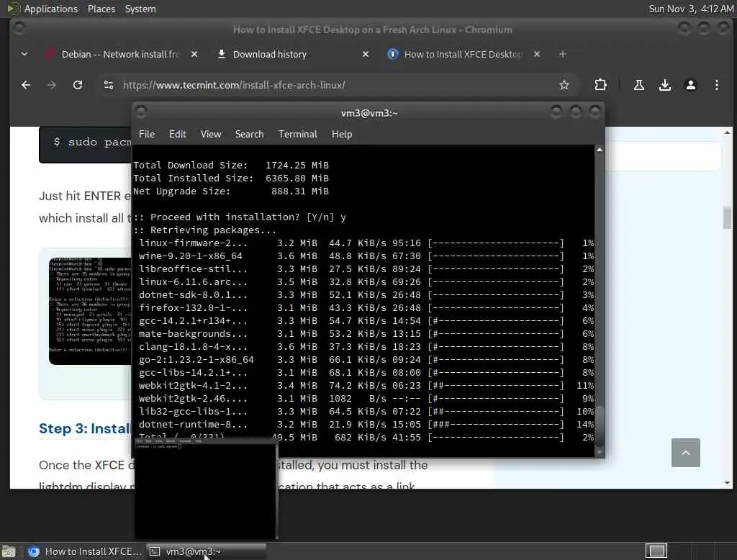Click Proceed with installation prompt line
The height and width of the screenshot is (560, 737).
pos(240,217)
